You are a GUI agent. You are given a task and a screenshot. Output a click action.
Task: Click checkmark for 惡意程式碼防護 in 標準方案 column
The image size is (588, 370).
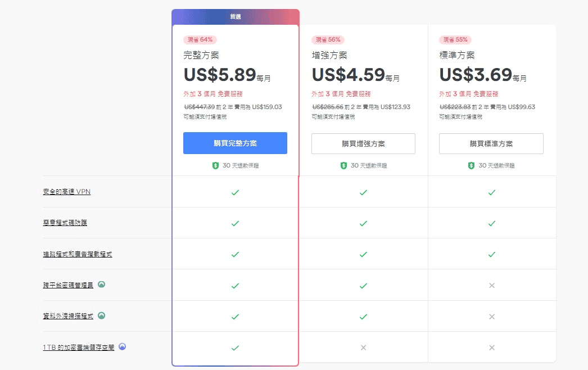pos(492,224)
